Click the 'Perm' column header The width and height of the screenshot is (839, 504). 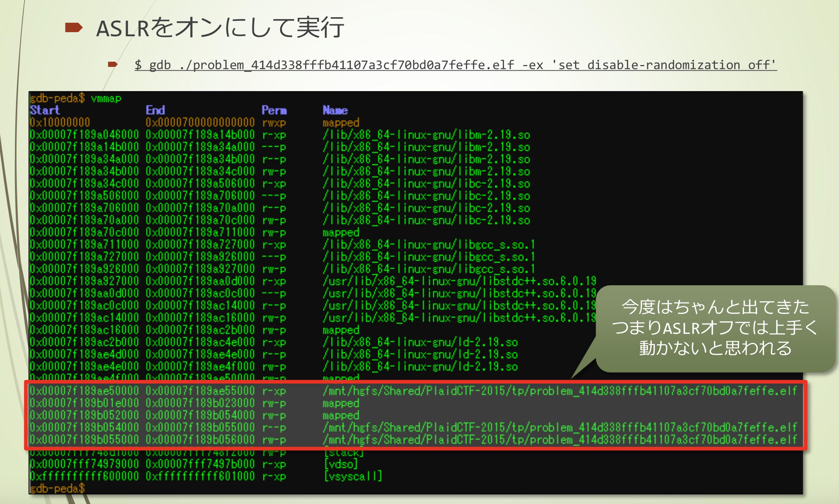pyautogui.click(x=274, y=110)
